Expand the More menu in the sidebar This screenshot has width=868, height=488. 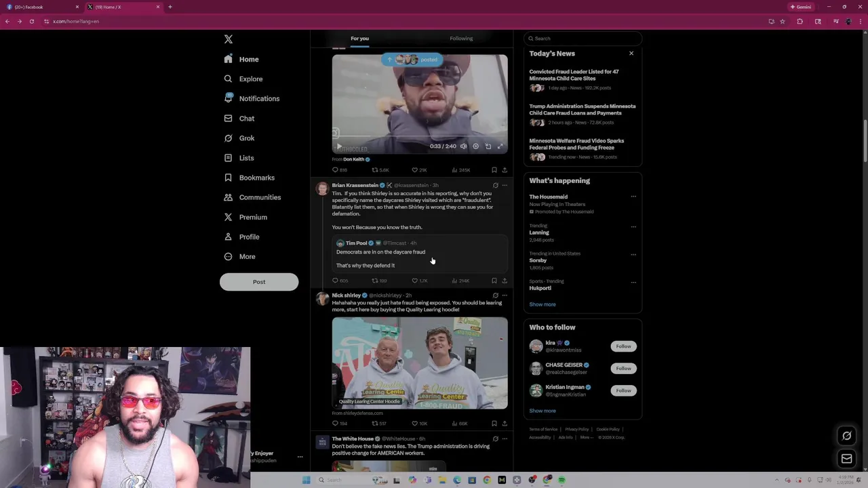pyautogui.click(x=239, y=256)
